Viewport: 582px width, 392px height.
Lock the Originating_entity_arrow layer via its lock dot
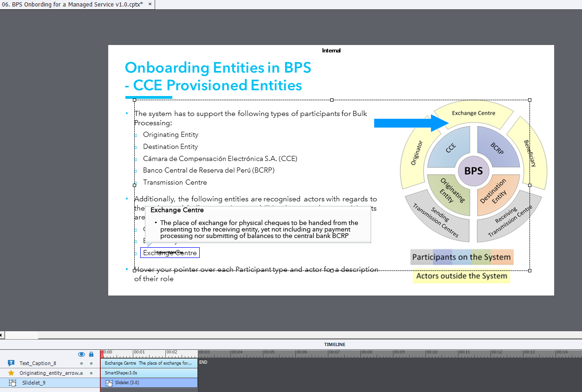[91, 373]
